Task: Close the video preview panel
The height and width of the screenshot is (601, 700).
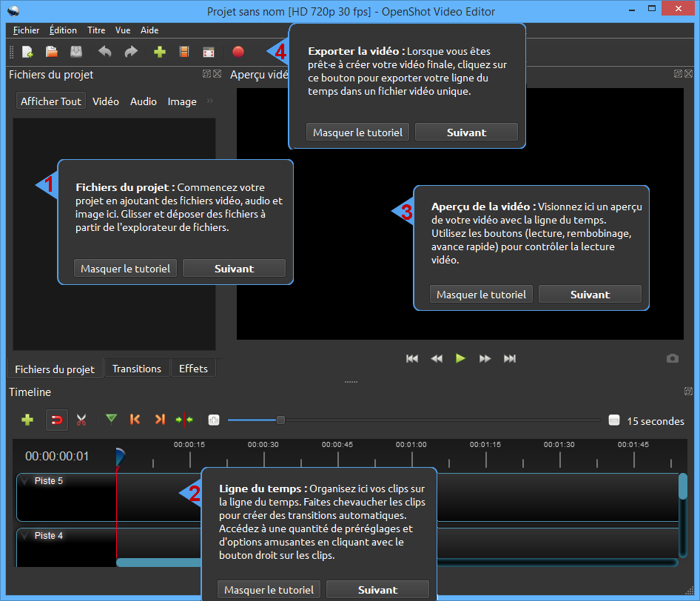Action: pyautogui.click(x=688, y=74)
